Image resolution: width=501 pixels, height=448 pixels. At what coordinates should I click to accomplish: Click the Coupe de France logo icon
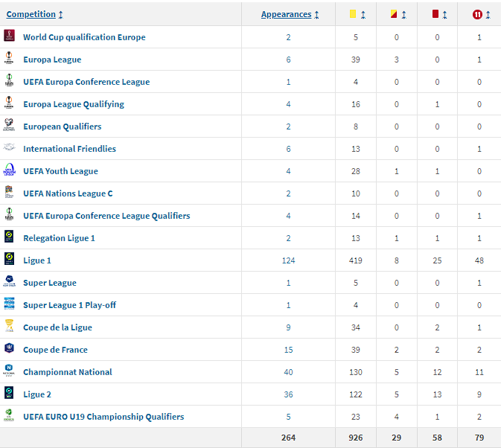point(9,349)
